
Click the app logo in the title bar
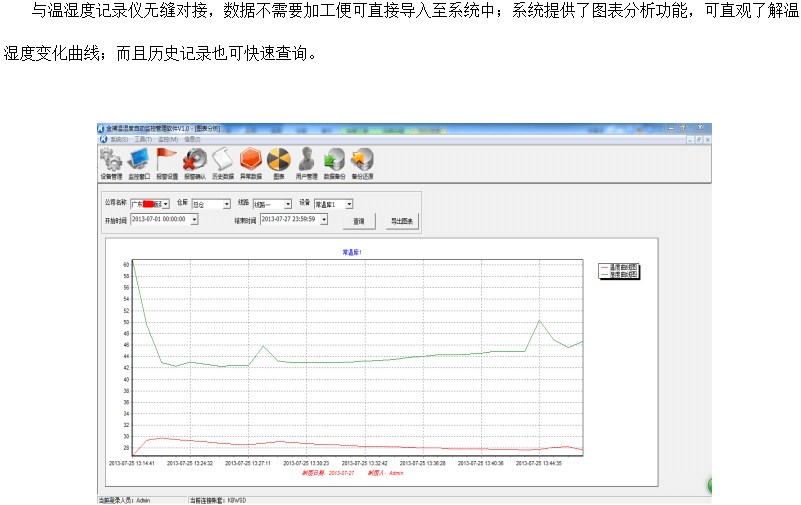click(101, 128)
